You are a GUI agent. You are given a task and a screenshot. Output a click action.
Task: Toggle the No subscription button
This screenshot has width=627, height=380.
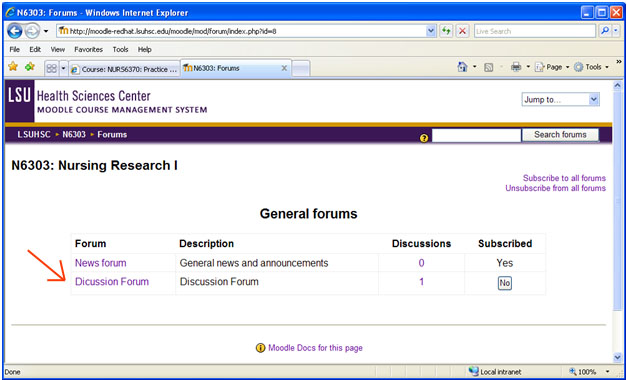(x=505, y=283)
